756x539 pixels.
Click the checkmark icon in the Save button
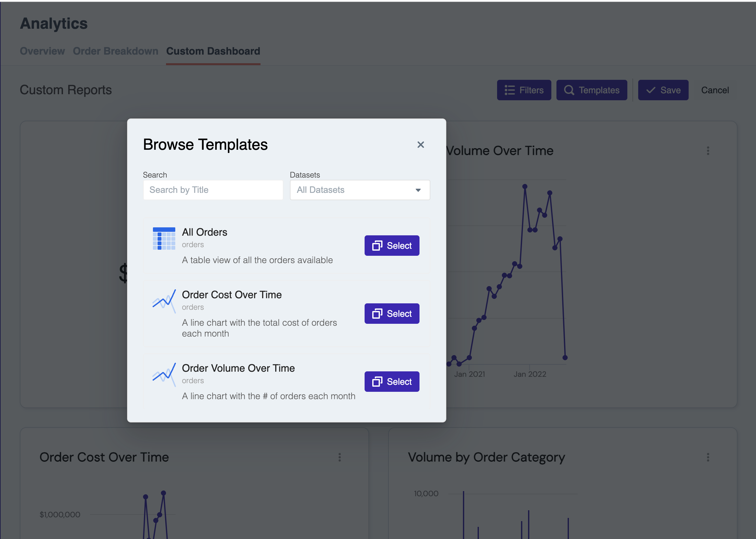pyautogui.click(x=651, y=90)
